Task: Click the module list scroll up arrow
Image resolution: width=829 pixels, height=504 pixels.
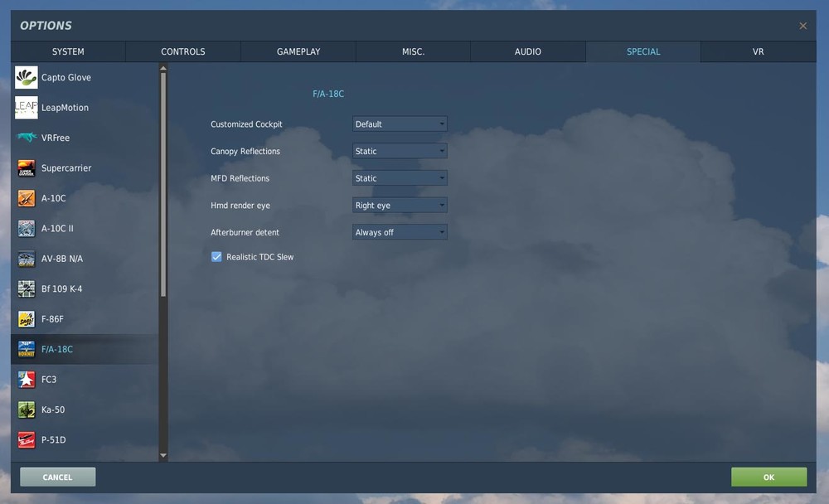Action: pos(162,68)
